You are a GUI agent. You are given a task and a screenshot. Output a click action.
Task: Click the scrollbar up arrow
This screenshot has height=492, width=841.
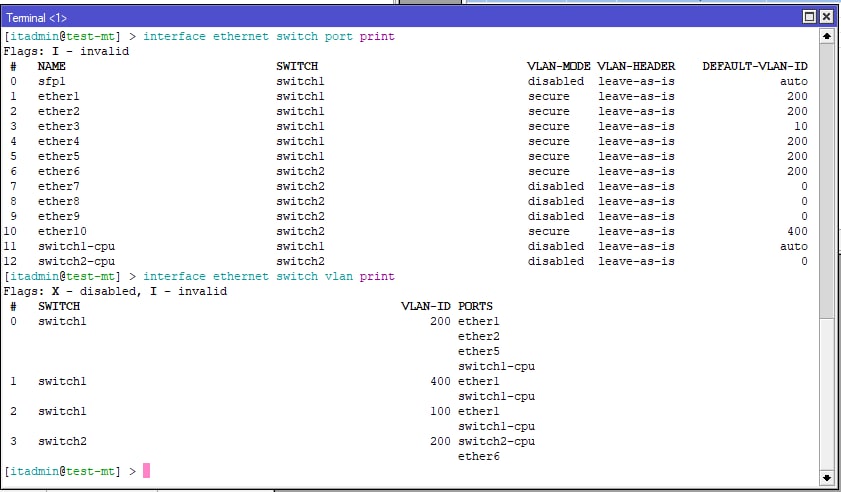tap(827, 36)
